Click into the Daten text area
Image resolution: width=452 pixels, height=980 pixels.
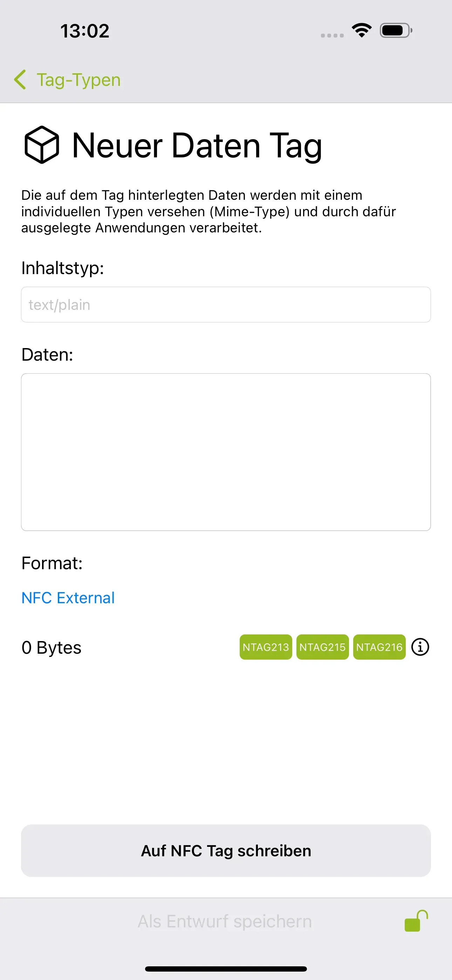point(226,452)
